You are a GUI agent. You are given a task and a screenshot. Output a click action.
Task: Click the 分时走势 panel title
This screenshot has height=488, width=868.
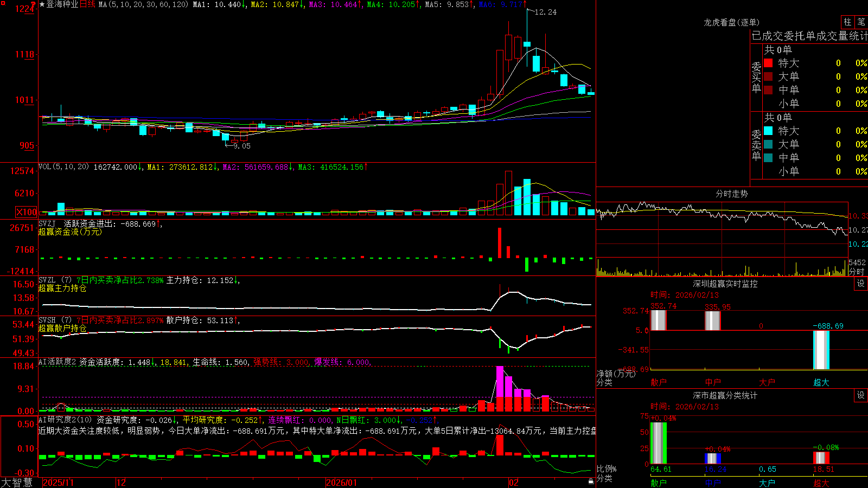(732, 194)
